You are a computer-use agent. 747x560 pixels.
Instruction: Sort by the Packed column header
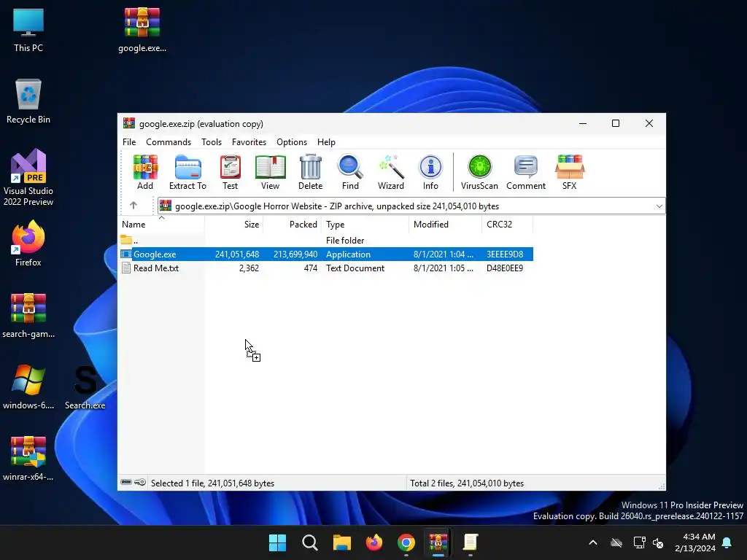(292, 225)
